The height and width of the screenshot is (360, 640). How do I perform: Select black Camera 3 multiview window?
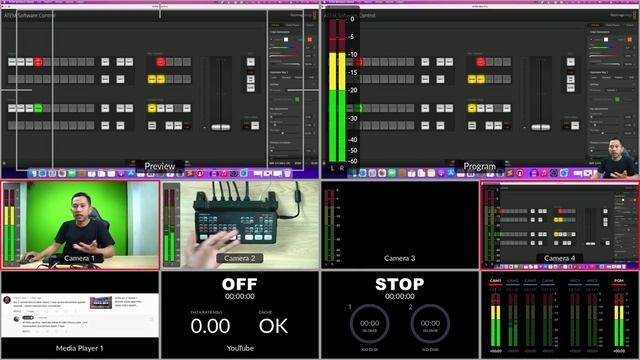(x=400, y=225)
